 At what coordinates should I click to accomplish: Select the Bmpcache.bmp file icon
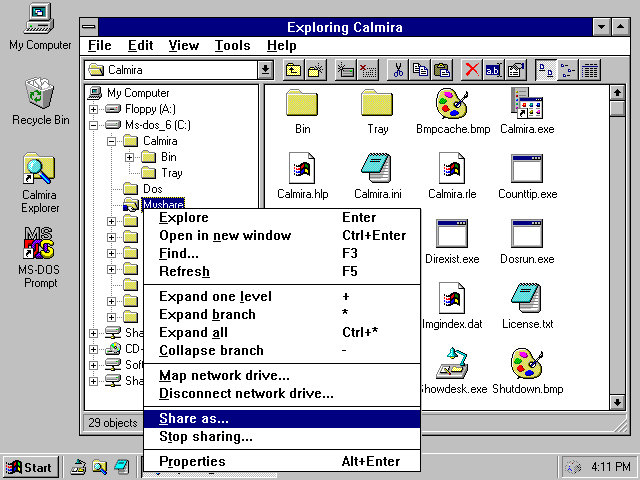point(451,104)
